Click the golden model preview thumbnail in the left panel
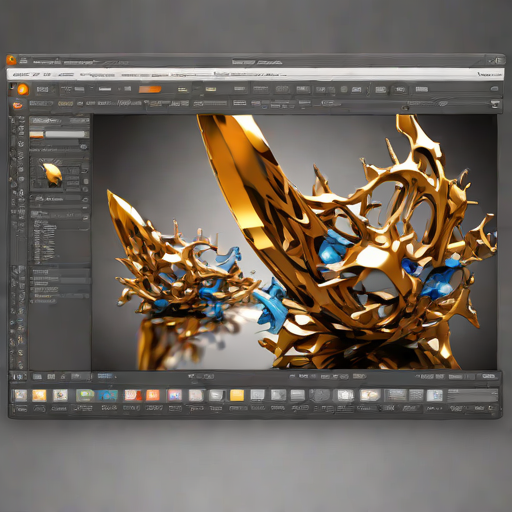 (x=52, y=174)
